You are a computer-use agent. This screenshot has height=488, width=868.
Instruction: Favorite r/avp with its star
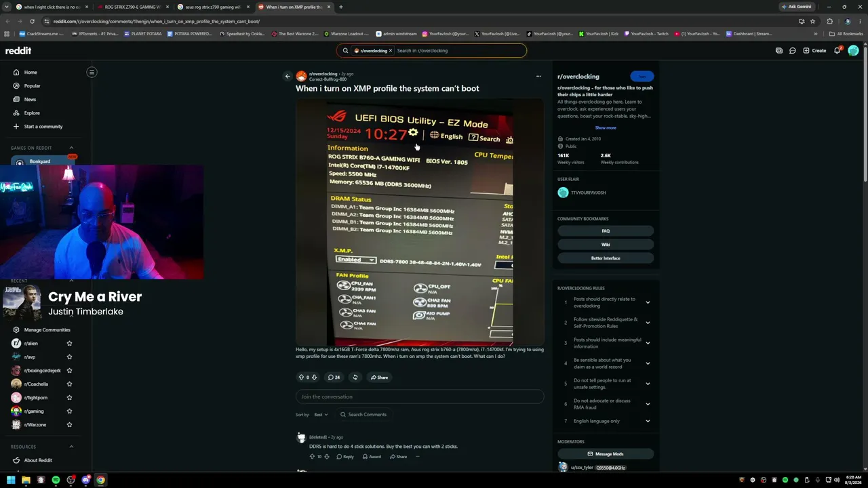(x=69, y=357)
